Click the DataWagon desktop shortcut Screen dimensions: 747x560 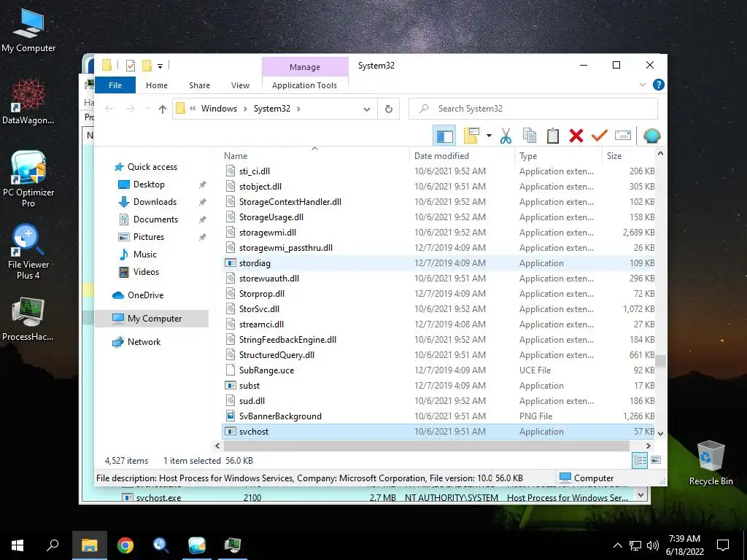coord(28,102)
